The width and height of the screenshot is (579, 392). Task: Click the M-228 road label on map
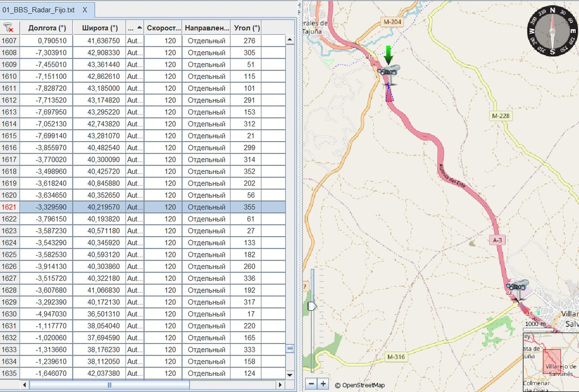click(501, 116)
